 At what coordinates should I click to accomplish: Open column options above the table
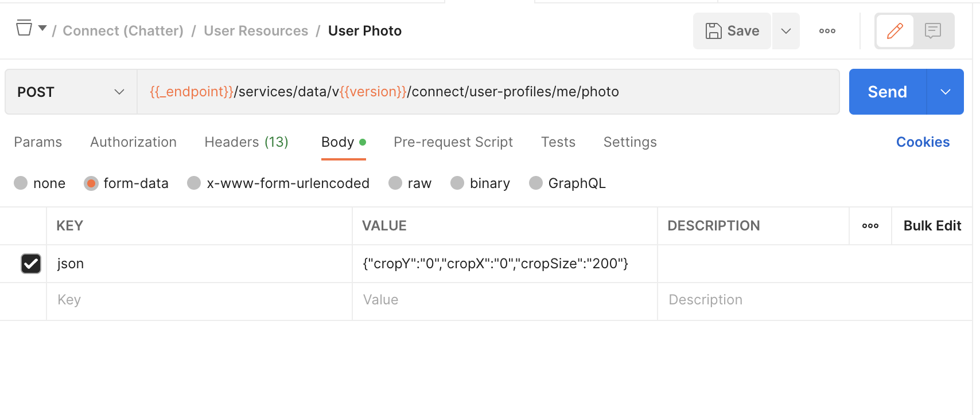click(870, 226)
